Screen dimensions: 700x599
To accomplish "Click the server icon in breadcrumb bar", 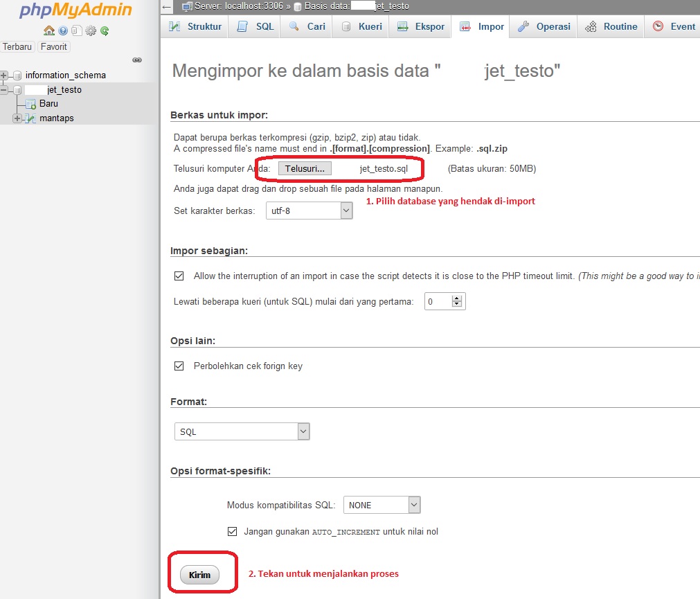I will (187, 6).
